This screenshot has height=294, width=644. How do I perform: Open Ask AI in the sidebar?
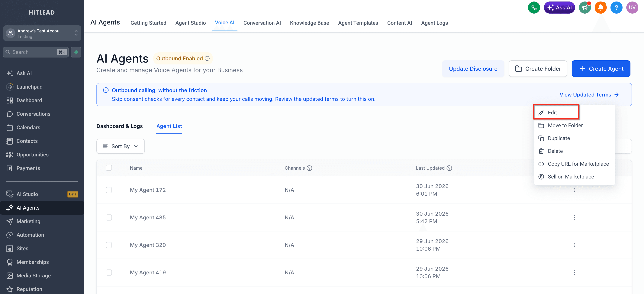[42, 73]
